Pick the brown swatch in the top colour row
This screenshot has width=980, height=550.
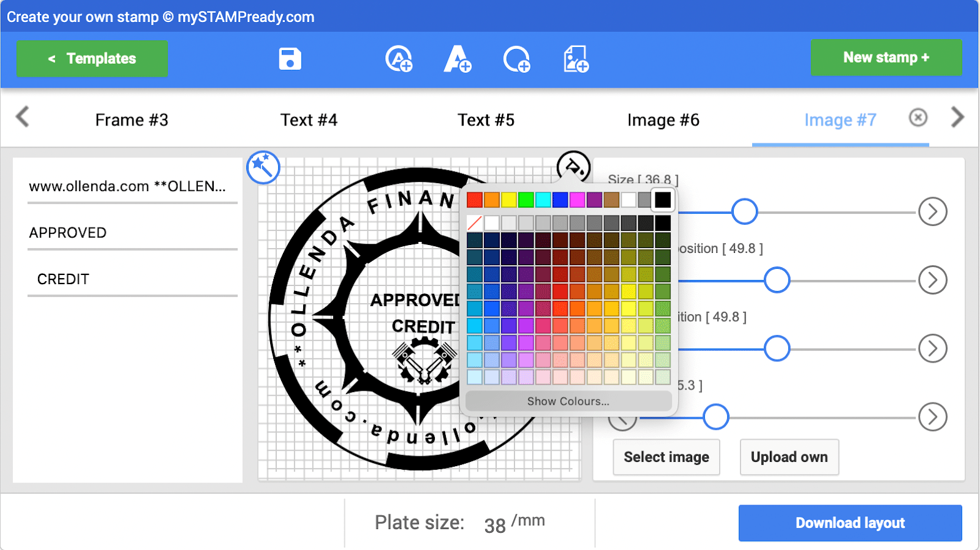(x=611, y=200)
